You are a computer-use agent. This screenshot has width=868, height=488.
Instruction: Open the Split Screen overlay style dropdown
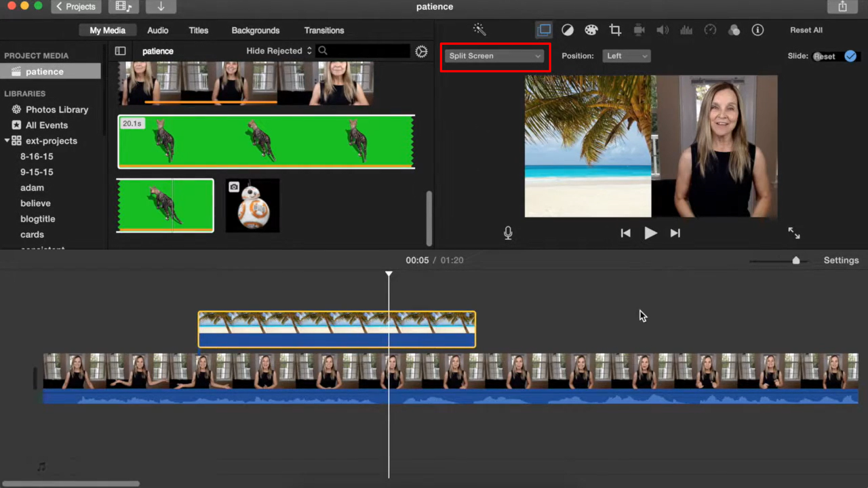(x=495, y=56)
